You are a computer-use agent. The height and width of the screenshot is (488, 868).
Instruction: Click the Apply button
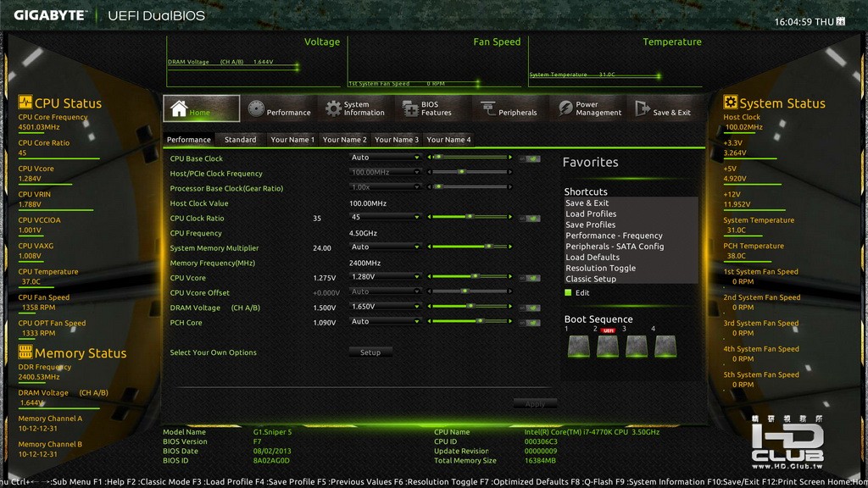(x=535, y=404)
